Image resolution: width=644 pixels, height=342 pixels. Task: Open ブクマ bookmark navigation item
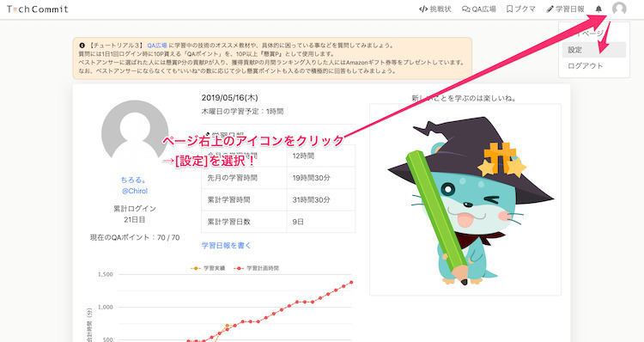coord(521,9)
